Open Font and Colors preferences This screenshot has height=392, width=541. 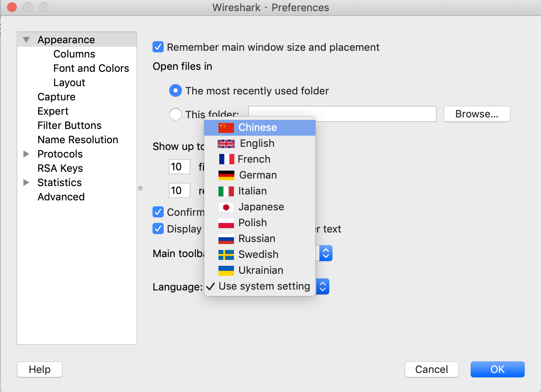pyautogui.click(x=91, y=68)
